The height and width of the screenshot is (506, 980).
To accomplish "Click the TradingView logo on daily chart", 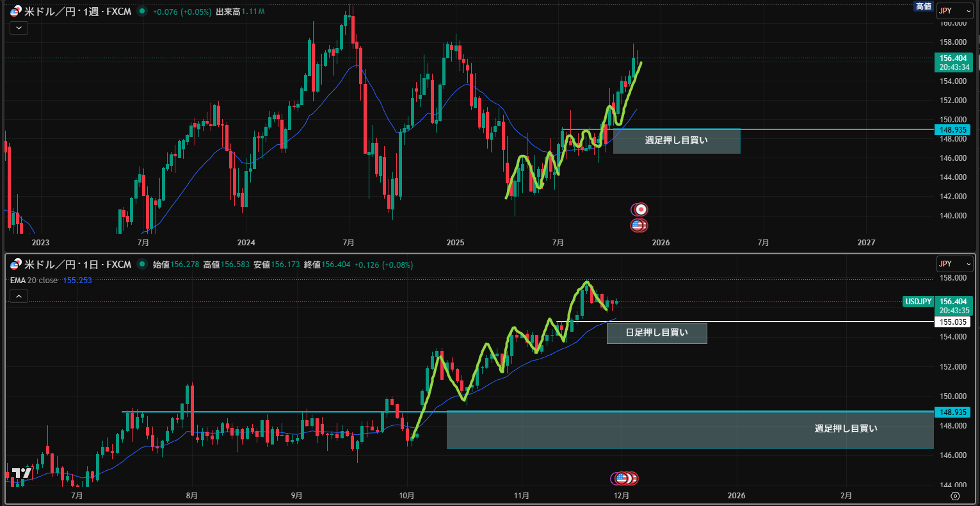I will click(x=22, y=473).
